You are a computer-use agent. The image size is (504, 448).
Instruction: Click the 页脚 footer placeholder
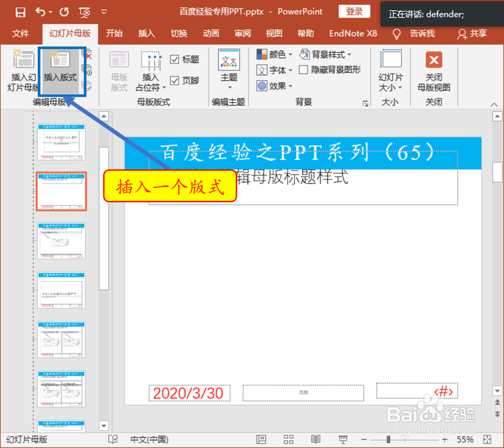pos(303,393)
